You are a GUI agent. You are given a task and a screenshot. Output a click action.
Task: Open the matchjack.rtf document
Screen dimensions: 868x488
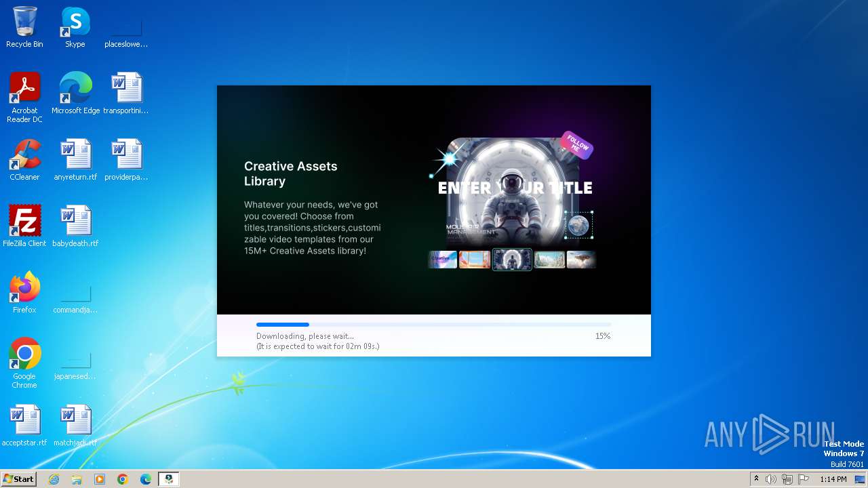(75, 426)
